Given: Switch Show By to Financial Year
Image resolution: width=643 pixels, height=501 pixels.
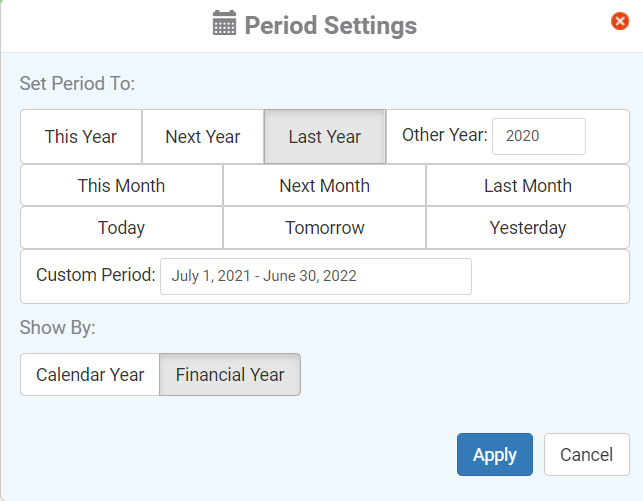Looking at the screenshot, I should coord(230,374).
